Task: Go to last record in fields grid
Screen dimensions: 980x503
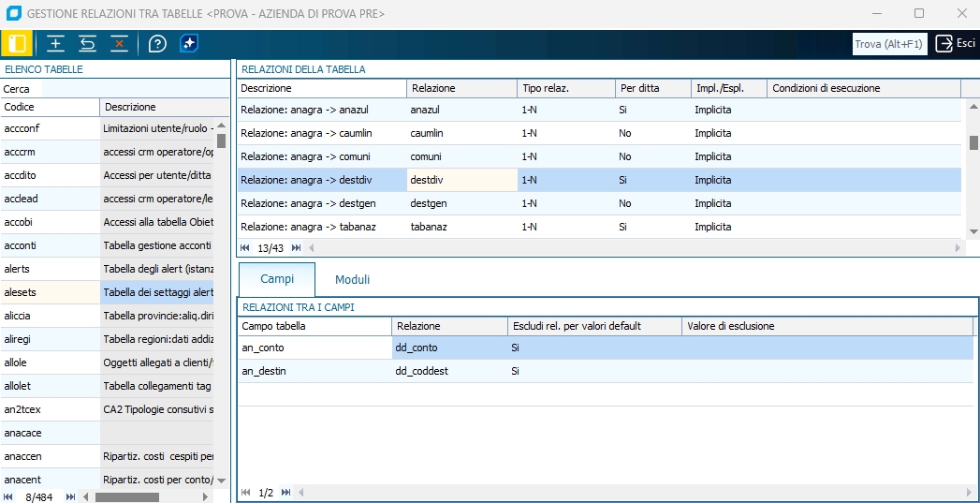Action: tap(285, 492)
